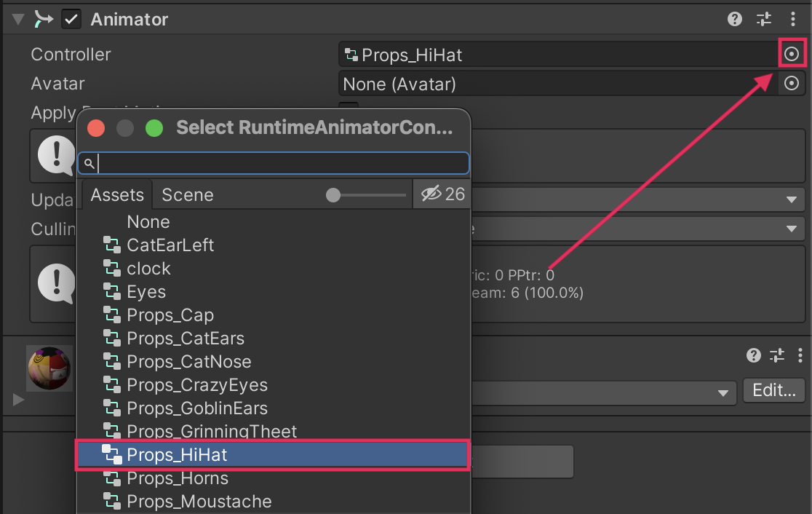Select the Assets tab
Image resolution: width=812 pixels, height=514 pixels.
click(117, 195)
